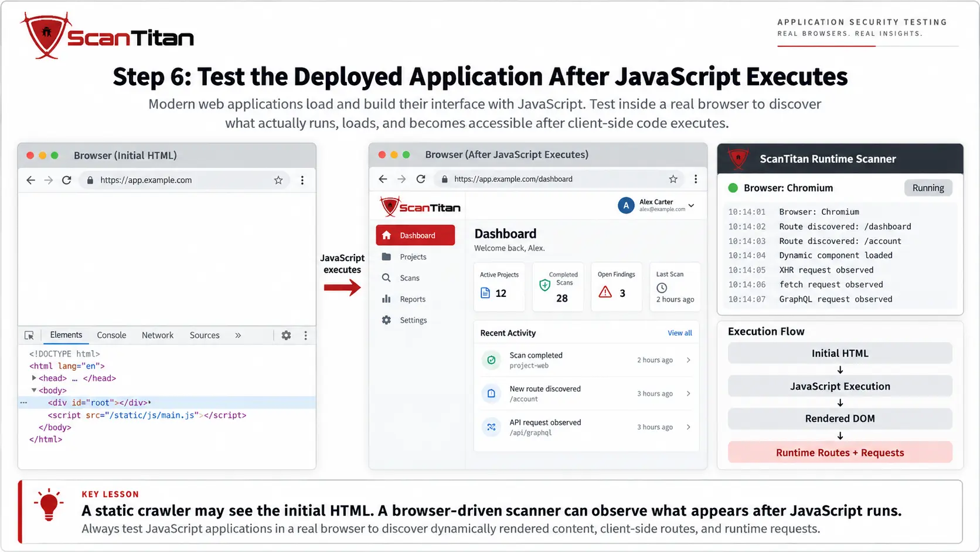This screenshot has height=552, width=980.
Task: Click the New route discovered icon
Action: (x=491, y=394)
